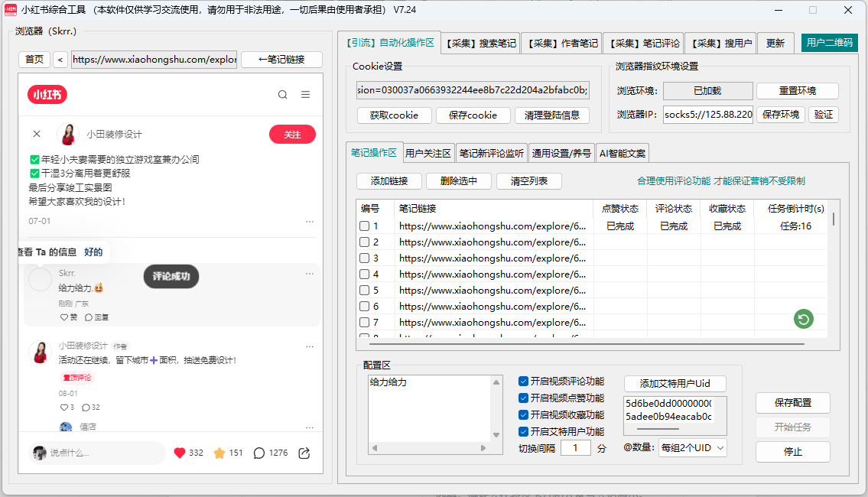Image resolution: width=868 pixels, height=497 pixels.
Task: Click the green circular refresh icon in the note list
Action: [x=803, y=319]
